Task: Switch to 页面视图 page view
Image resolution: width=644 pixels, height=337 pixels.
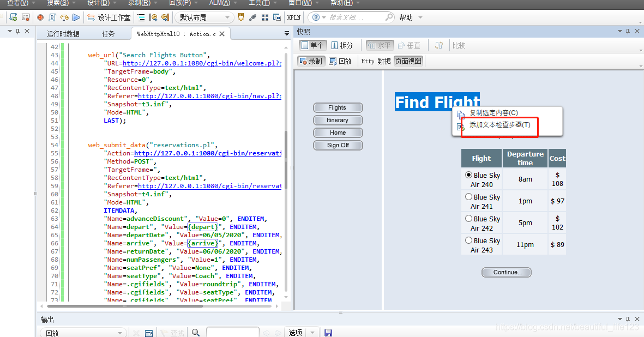Action: [x=408, y=61]
